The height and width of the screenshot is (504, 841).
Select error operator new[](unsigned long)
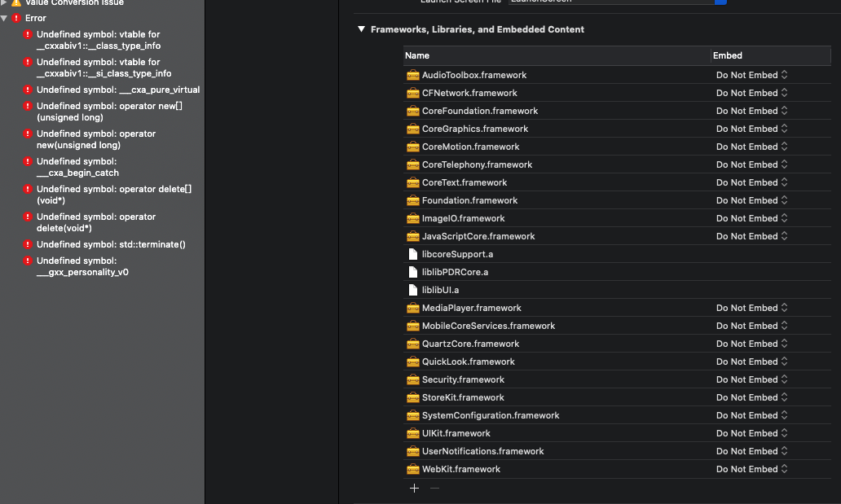point(109,112)
